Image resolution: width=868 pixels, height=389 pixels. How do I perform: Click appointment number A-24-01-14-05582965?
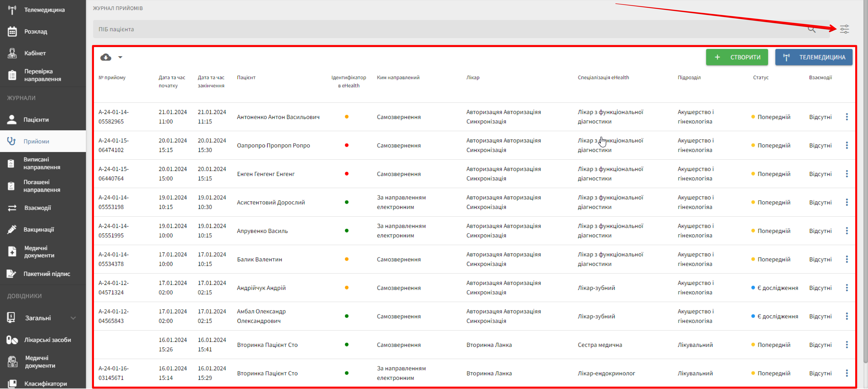coord(114,117)
